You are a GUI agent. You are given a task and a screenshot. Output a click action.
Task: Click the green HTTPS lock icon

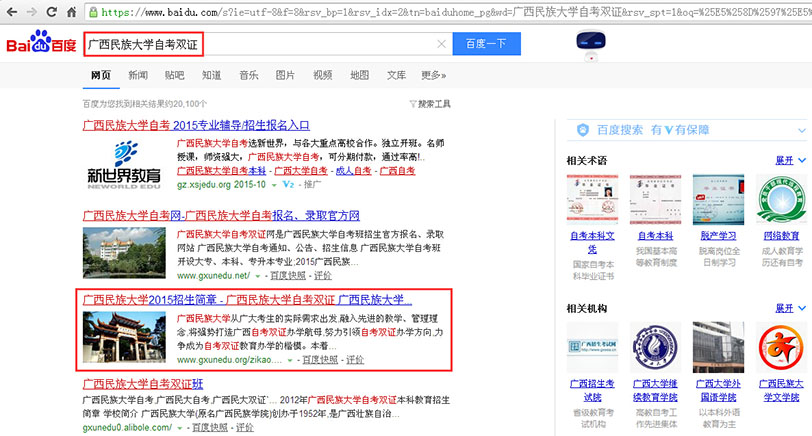93,12
